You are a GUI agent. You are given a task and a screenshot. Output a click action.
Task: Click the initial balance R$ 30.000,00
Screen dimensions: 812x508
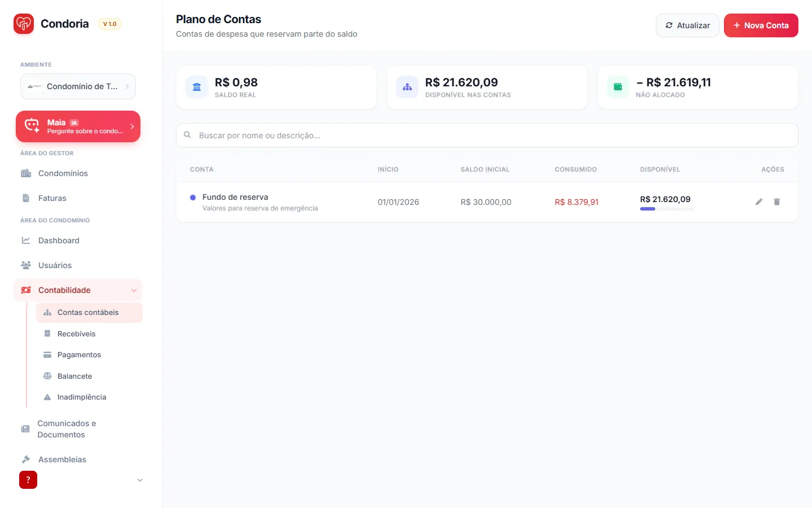[486, 202]
